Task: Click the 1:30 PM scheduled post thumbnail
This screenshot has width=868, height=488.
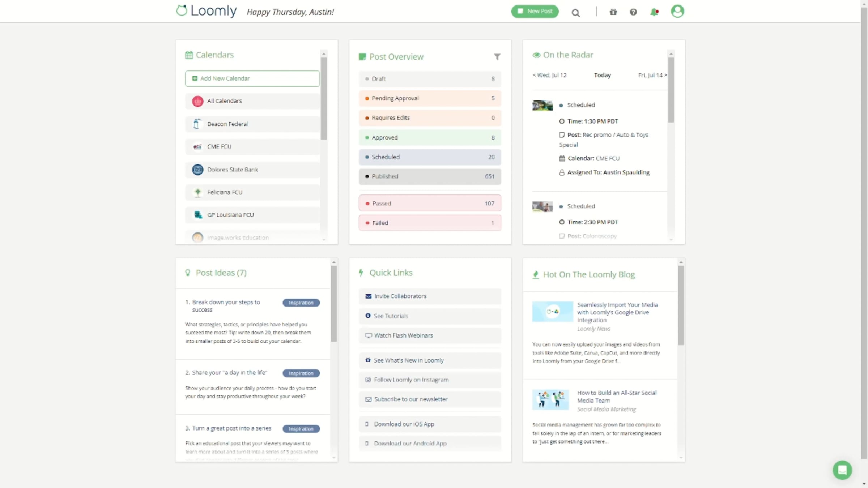Action: pyautogui.click(x=542, y=105)
